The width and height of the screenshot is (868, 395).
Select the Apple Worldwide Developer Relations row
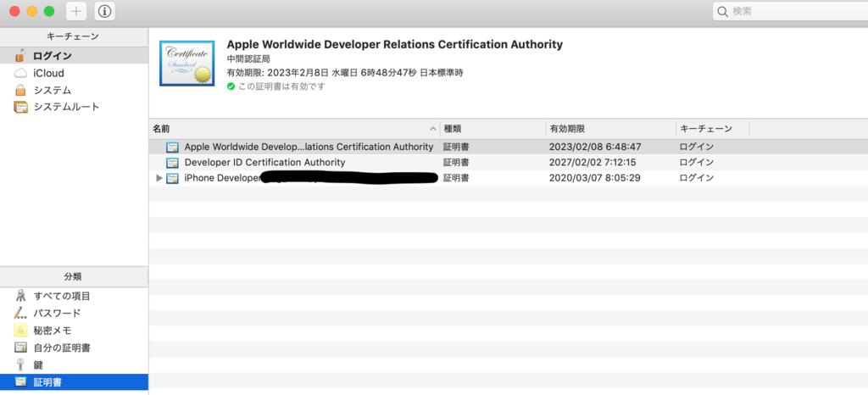coord(509,147)
